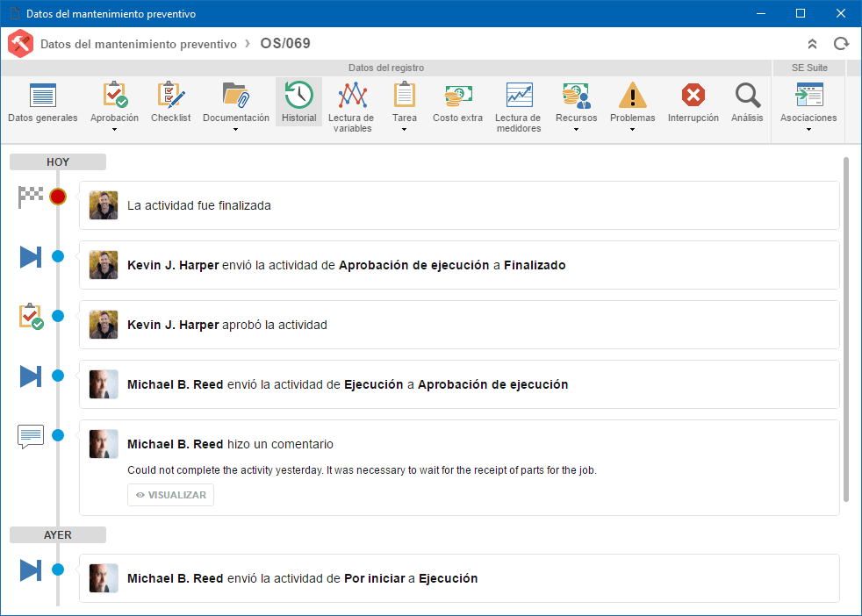The width and height of the screenshot is (862, 616).
Task: Click the VISUALIZAR button in comment
Action: [x=171, y=495]
